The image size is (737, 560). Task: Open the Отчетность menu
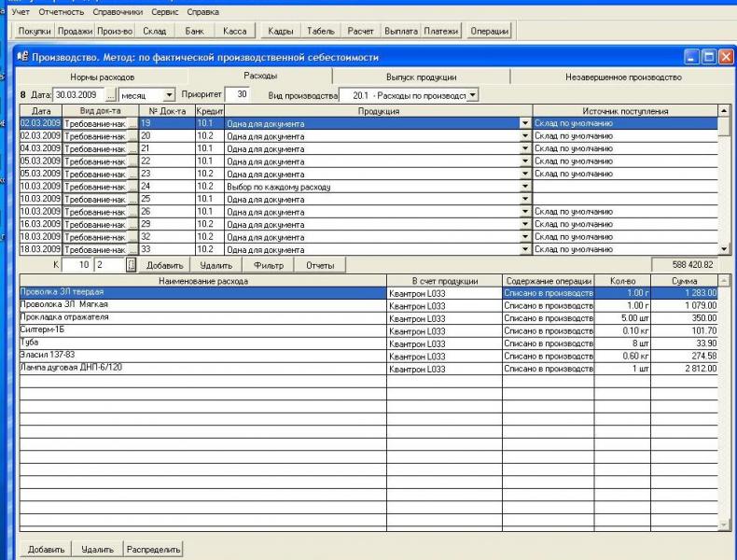click(x=62, y=12)
